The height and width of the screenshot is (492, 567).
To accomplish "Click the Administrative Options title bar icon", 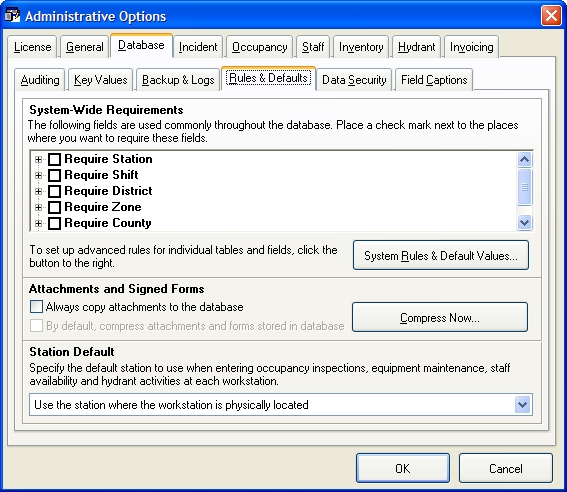I will [x=12, y=16].
